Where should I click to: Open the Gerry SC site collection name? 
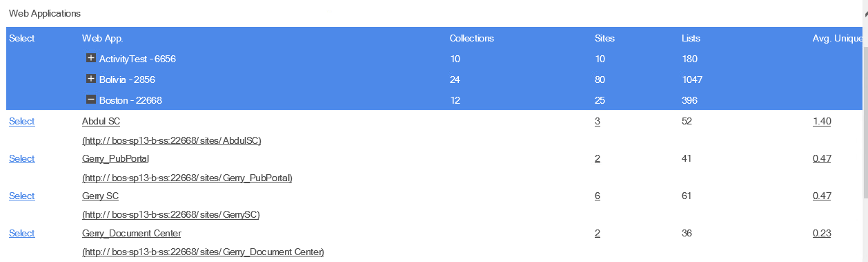(100, 196)
